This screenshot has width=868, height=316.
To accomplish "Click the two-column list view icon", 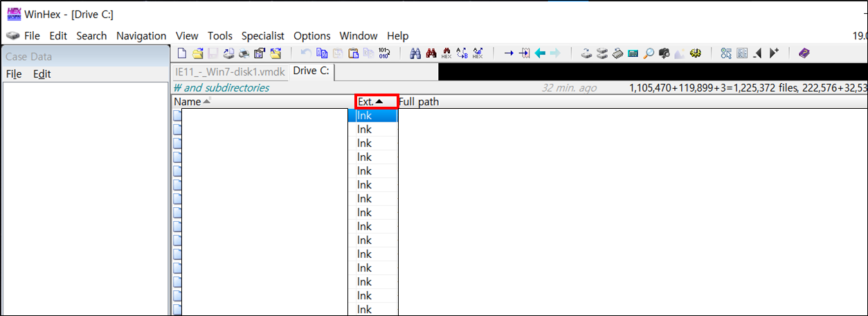I will click(x=742, y=53).
